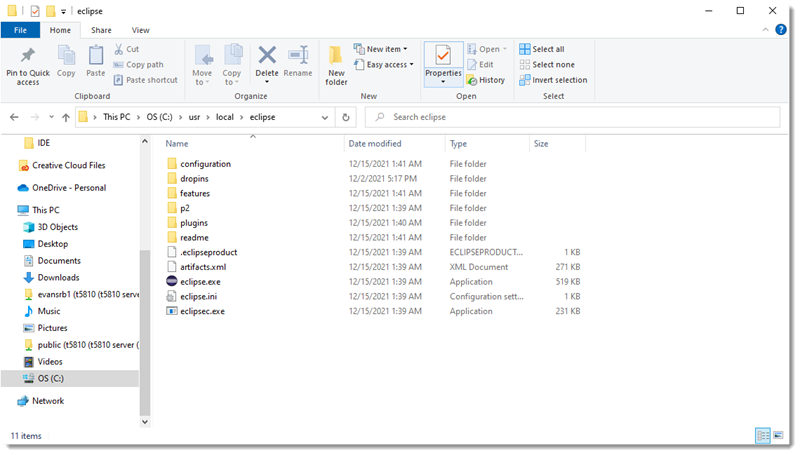Expand the address bar history dropdown

click(x=324, y=117)
